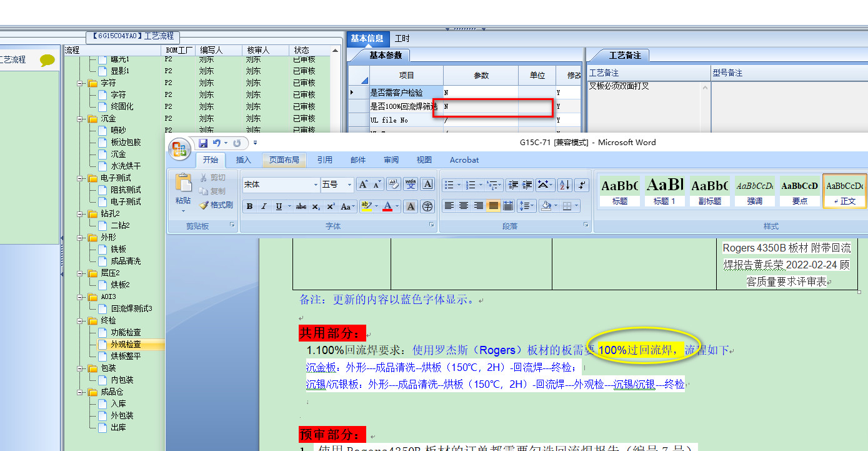Switch to the 插入 ribbon tab

click(243, 160)
